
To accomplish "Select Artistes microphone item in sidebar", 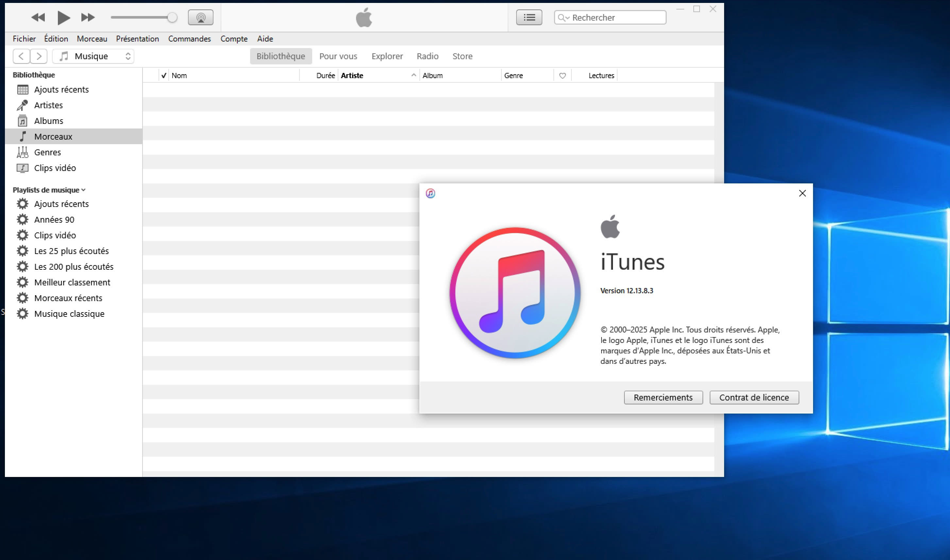I will [x=74, y=105].
